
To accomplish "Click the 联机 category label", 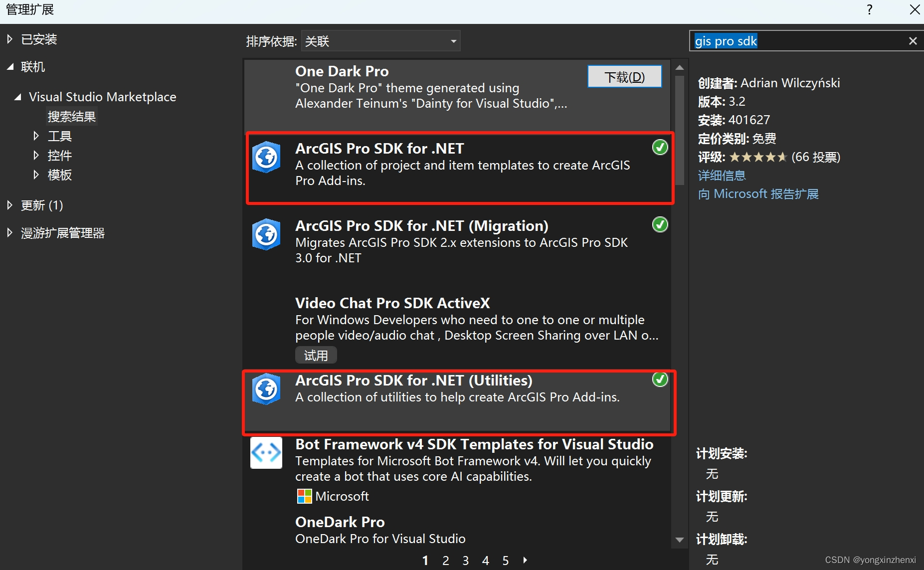I will (x=33, y=67).
